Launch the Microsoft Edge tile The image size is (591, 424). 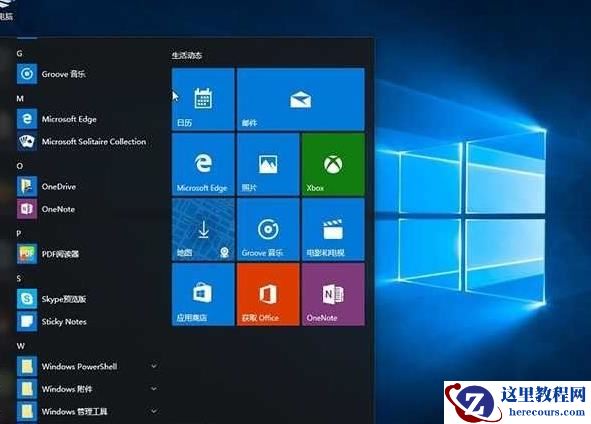coord(203,164)
